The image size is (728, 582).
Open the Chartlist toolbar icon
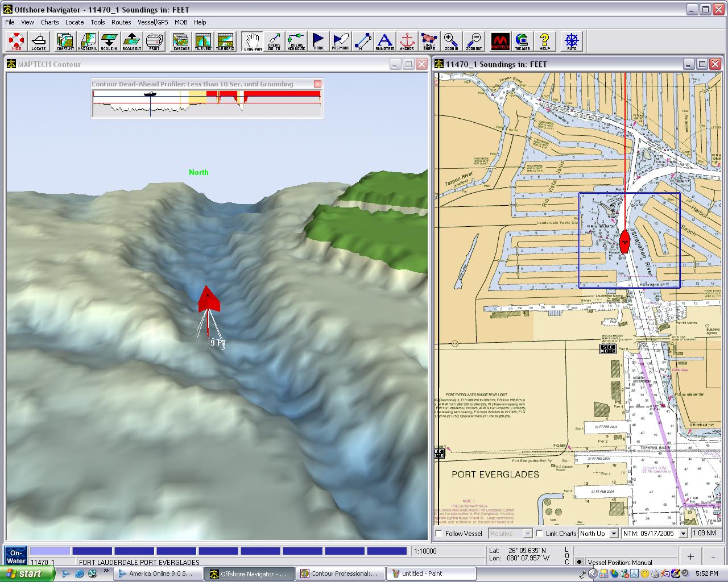[x=65, y=41]
